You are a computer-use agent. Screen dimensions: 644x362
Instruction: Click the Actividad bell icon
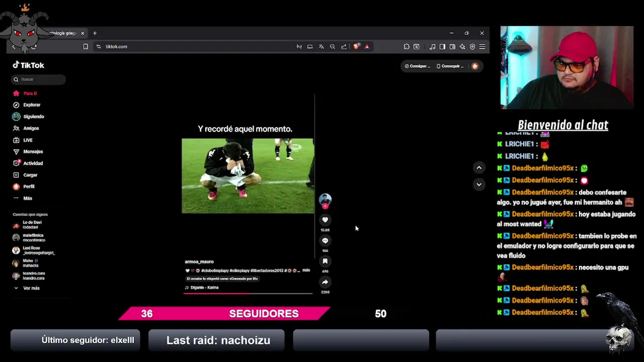click(x=16, y=163)
